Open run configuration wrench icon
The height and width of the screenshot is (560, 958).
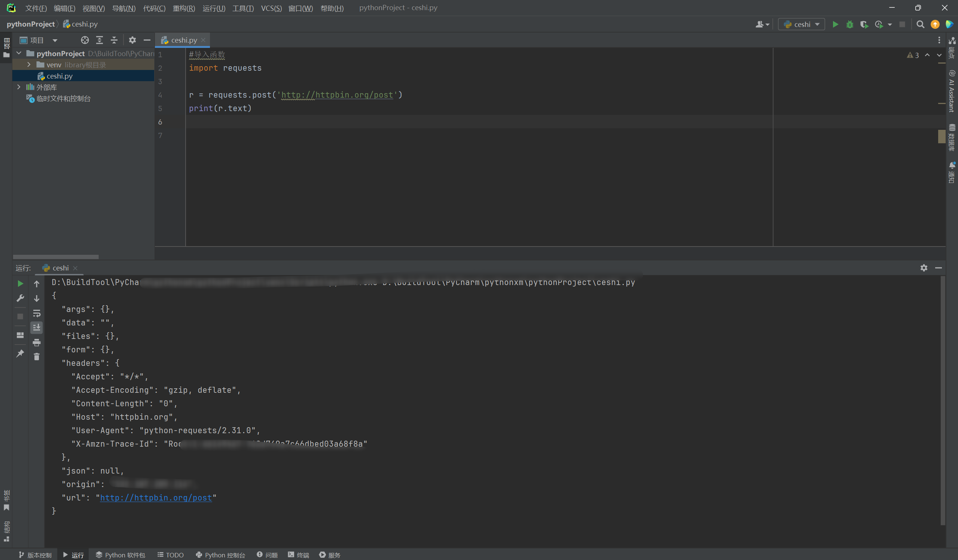click(21, 298)
